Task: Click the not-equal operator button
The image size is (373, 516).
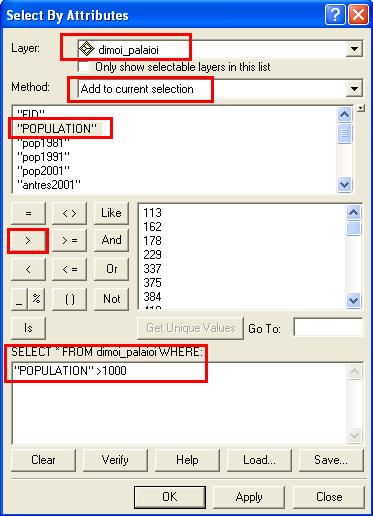Action: click(x=69, y=213)
